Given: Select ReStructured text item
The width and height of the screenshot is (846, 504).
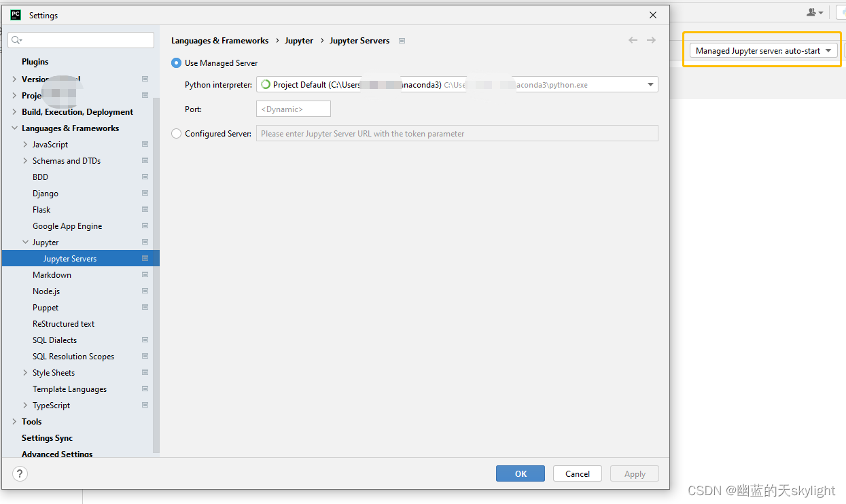Looking at the screenshot, I should [63, 324].
